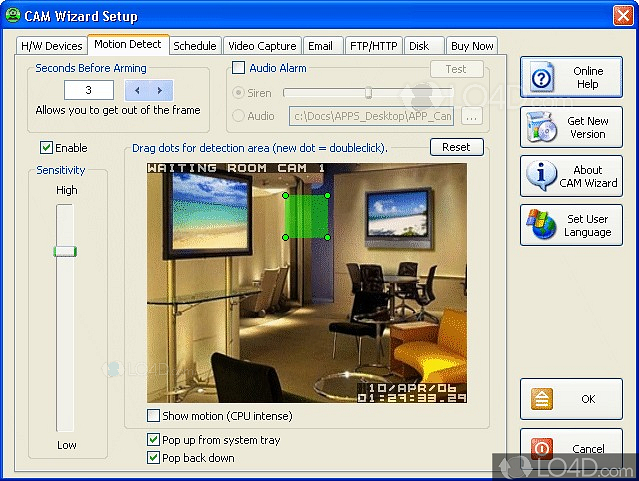
Task: Click the Low sensitivity label
Action: [66, 445]
